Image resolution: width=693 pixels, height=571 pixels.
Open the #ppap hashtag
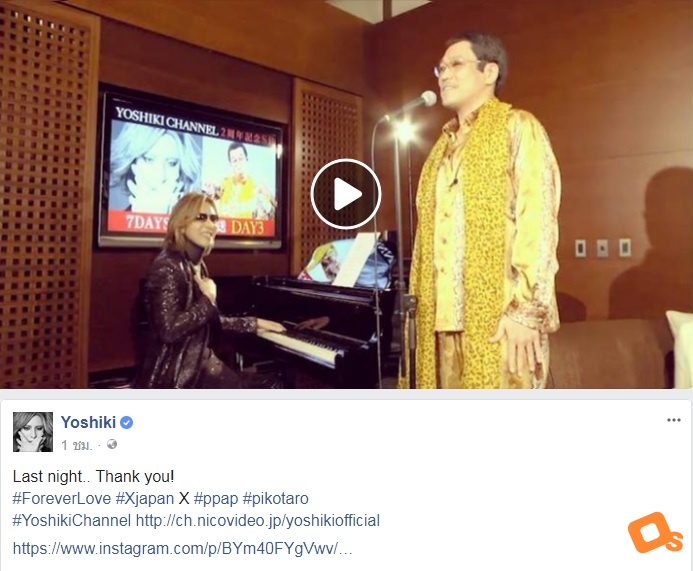point(216,499)
